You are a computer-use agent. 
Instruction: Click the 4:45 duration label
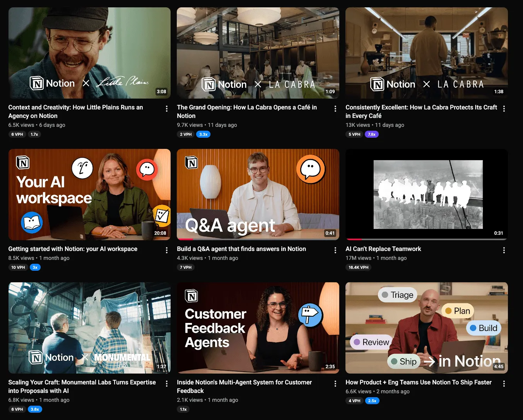click(499, 367)
